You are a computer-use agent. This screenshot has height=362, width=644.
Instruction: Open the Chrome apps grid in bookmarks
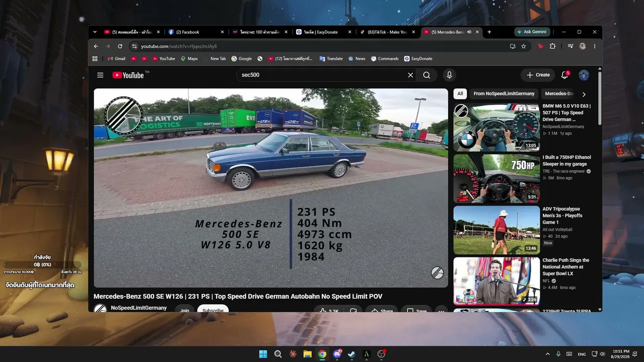point(95,58)
